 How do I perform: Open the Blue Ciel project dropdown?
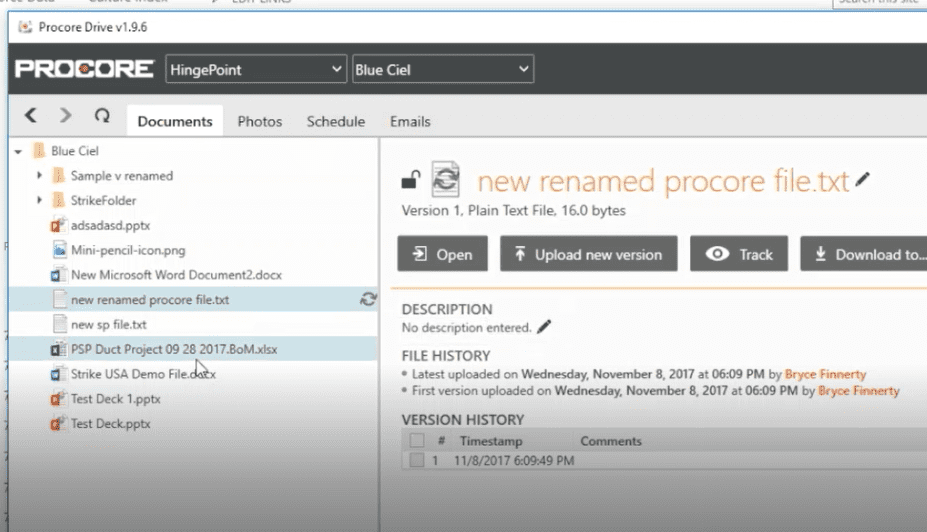click(x=443, y=69)
